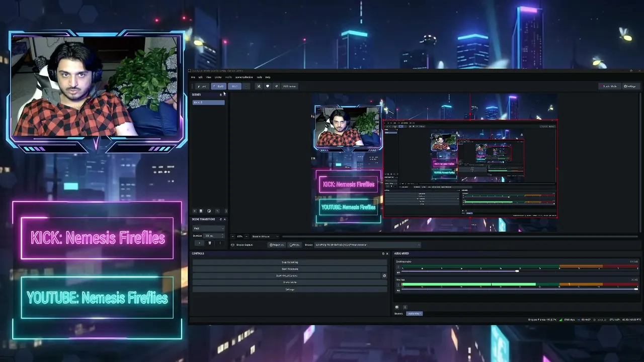Screen dimensions: 644x362
Task: Open Settings from the Controls dock
Action: coord(290,290)
